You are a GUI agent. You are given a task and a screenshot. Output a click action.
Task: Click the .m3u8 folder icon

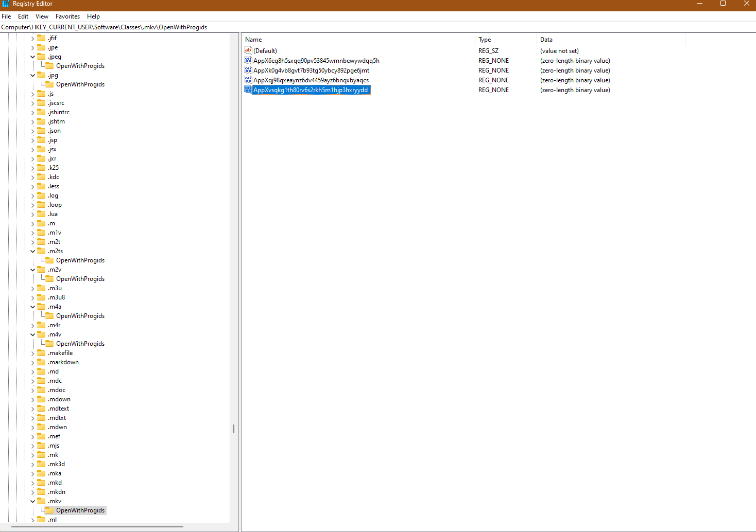coord(41,297)
